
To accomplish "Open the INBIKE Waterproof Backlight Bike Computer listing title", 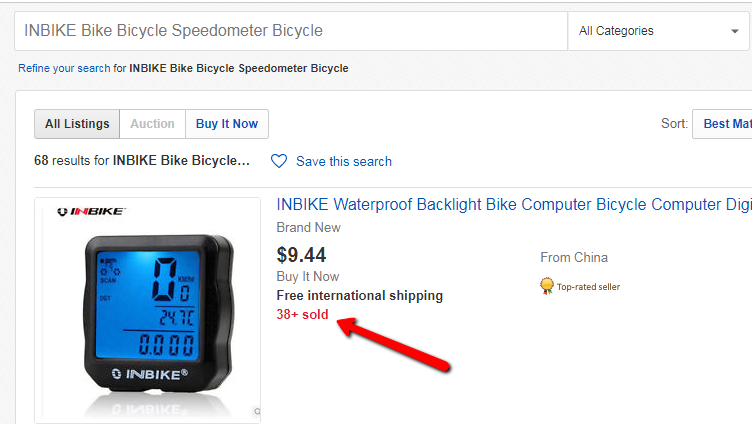I will click(x=513, y=204).
